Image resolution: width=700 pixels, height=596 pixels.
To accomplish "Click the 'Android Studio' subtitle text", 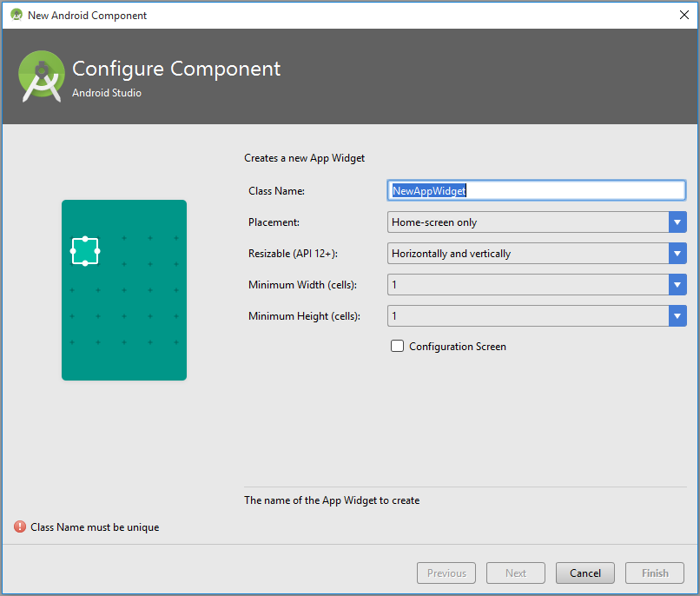I will tap(107, 93).
